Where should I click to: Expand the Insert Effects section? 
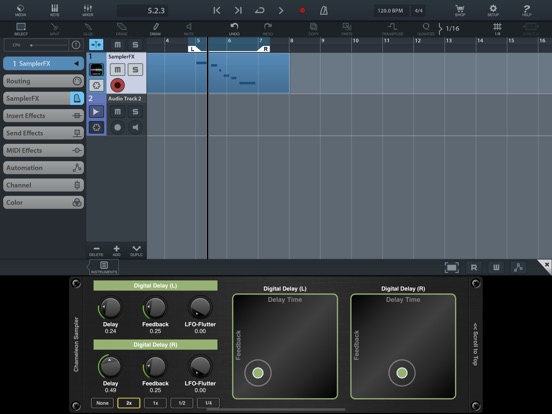(x=44, y=115)
